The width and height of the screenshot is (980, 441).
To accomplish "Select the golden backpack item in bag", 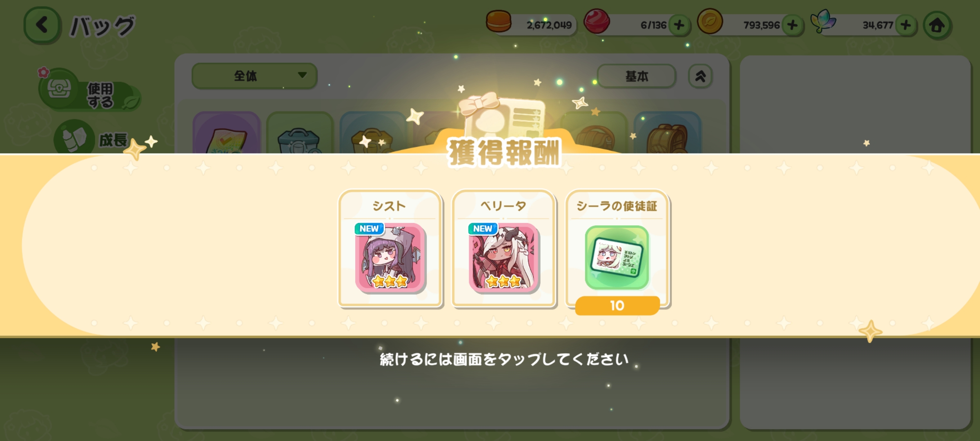I will pyautogui.click(x=667, y=133).
